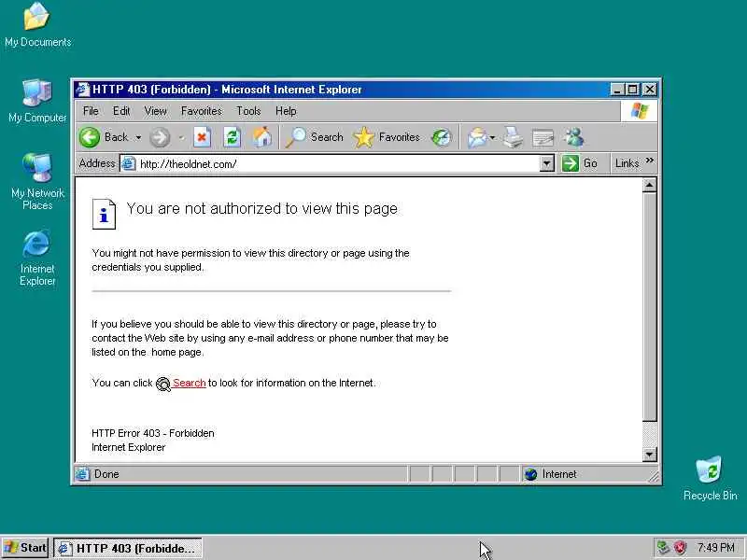This screenshot has height=560, width=747.
Task: Click the vertical scrollbar thumb
Action: point(649,307)
